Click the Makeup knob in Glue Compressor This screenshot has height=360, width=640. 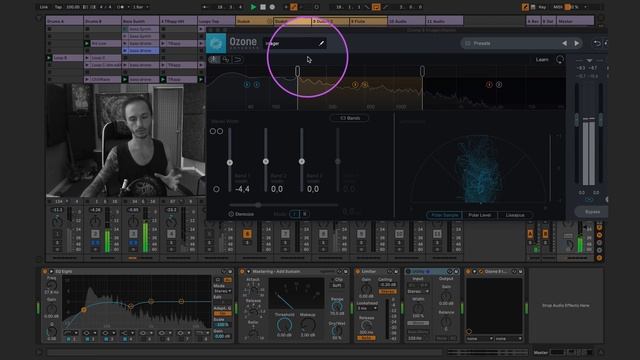(307, 325)
